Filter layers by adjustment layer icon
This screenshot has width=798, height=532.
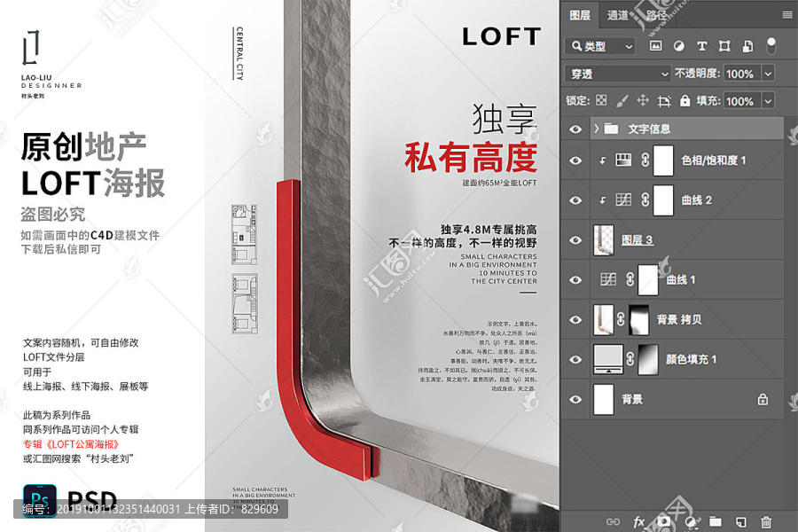[679, 46]
